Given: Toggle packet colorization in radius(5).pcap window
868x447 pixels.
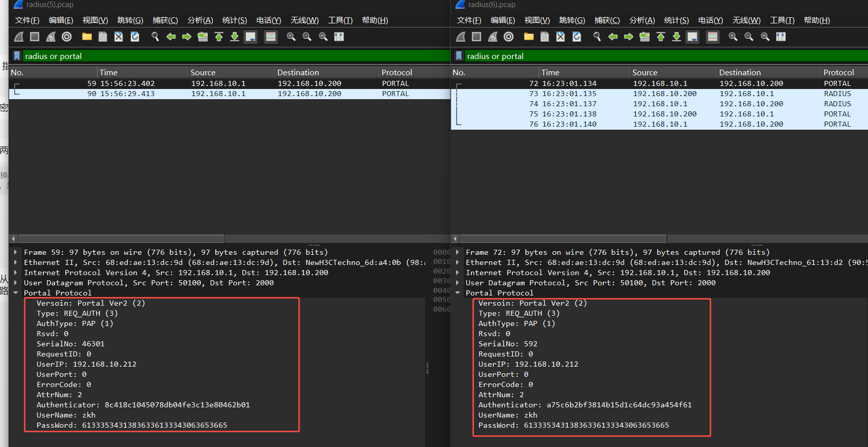Looking at the screenshot, I should point(271,37).
